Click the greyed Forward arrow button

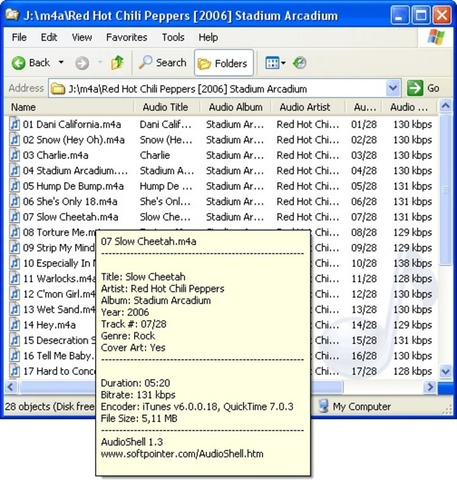click(x=82, y=63)
